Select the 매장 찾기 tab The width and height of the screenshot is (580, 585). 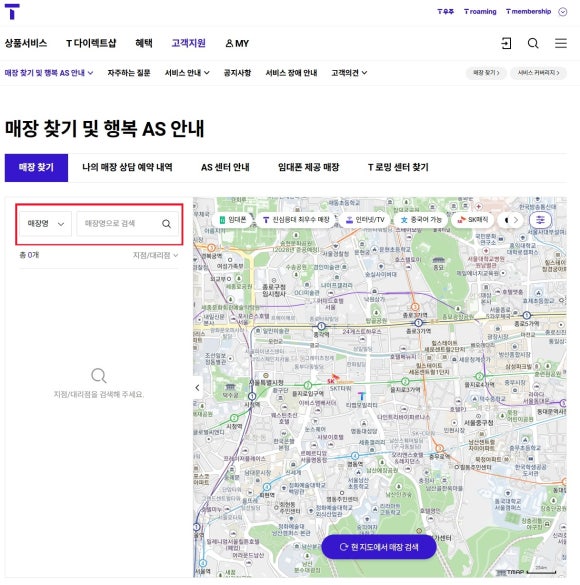click(36, 168)
